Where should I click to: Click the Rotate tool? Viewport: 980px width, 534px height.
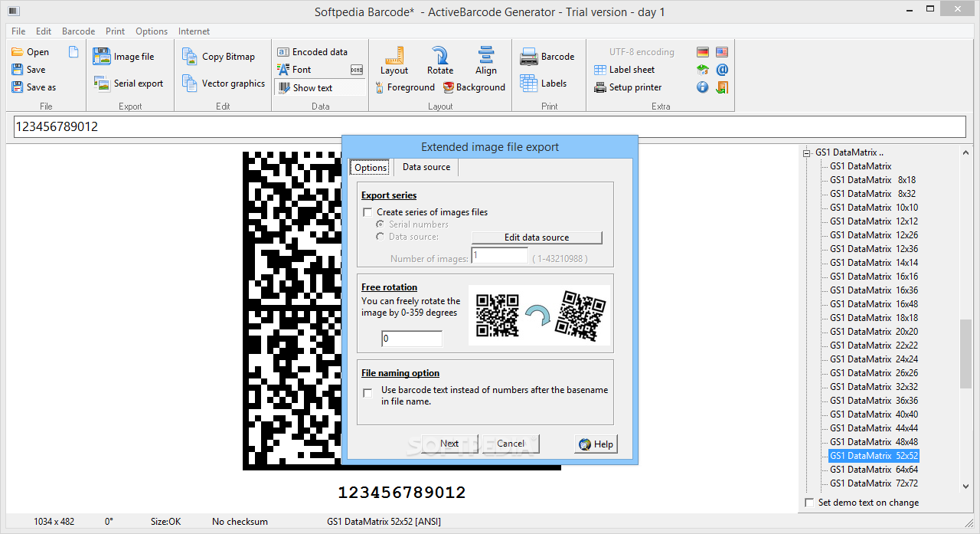tap(440, 60)
